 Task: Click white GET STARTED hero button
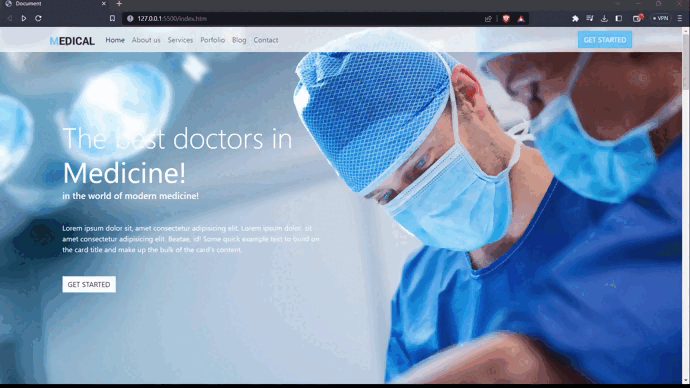click(x=89, y=284)
